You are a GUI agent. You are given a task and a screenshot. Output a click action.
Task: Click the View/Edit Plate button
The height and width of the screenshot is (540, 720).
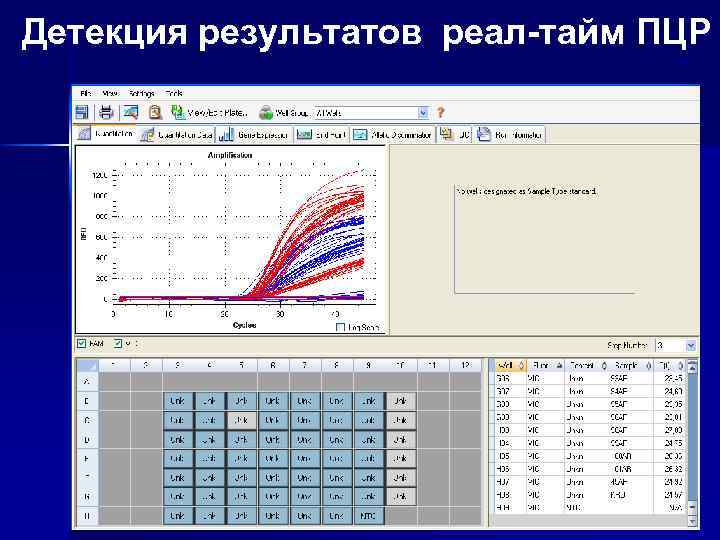click(209, 112)
